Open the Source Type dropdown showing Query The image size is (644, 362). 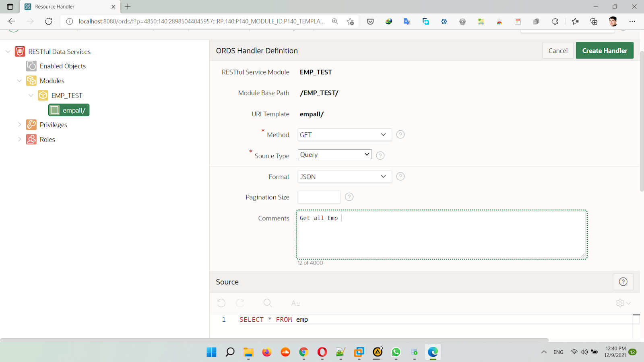pyautogui.click(x=334, y=154)
